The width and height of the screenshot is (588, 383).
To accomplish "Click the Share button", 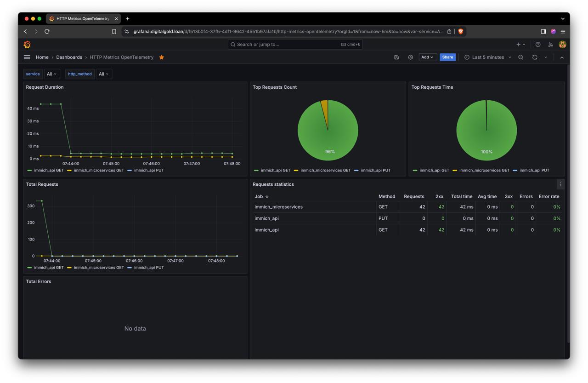I will [x=447, y=57].
